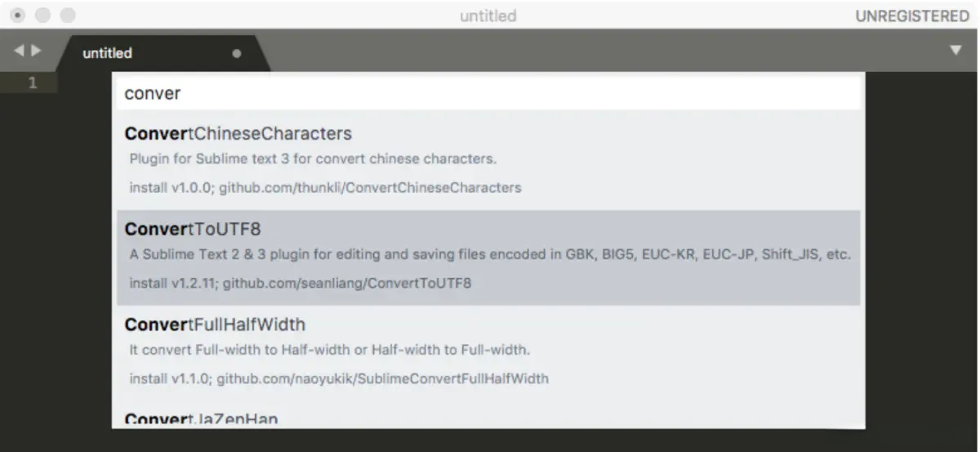Click the github.com/seanliang/ConvertToUTF8 install line

click(x=301, y=284)
